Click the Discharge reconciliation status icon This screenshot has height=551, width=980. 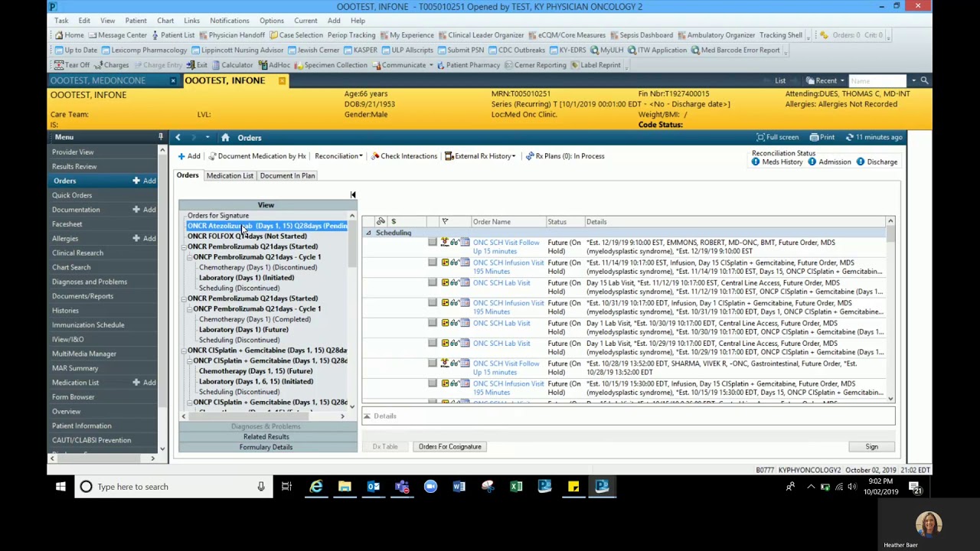pos(861,162)
